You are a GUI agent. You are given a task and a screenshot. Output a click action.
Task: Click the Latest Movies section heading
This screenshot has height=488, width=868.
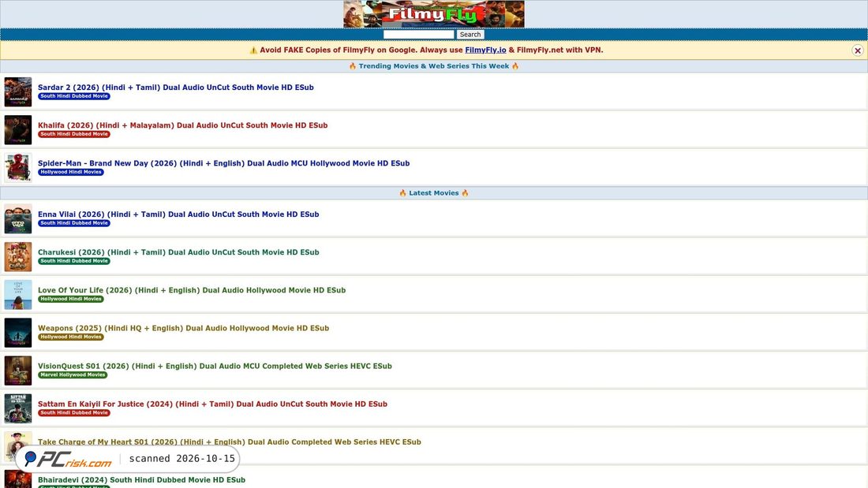[434, 193]
